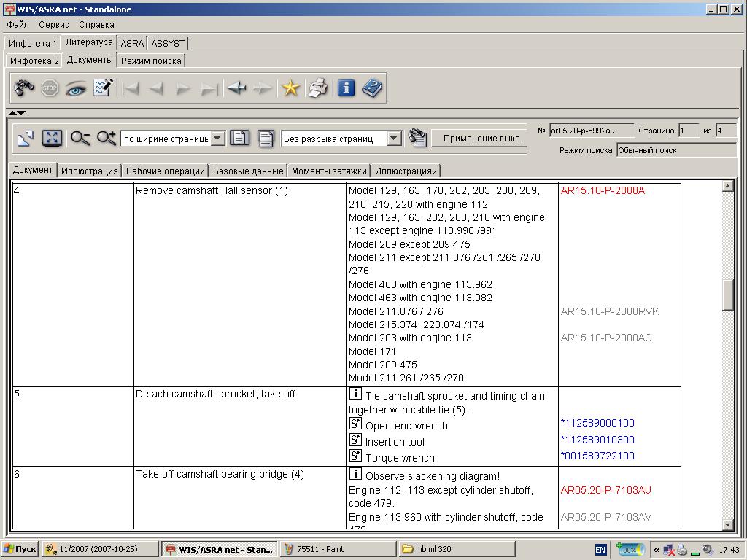The height and width of the screenshot is (560, 747).
Task: Switch to the 'Моменты затяжки' tab
Action: click(x=329, y=171)
